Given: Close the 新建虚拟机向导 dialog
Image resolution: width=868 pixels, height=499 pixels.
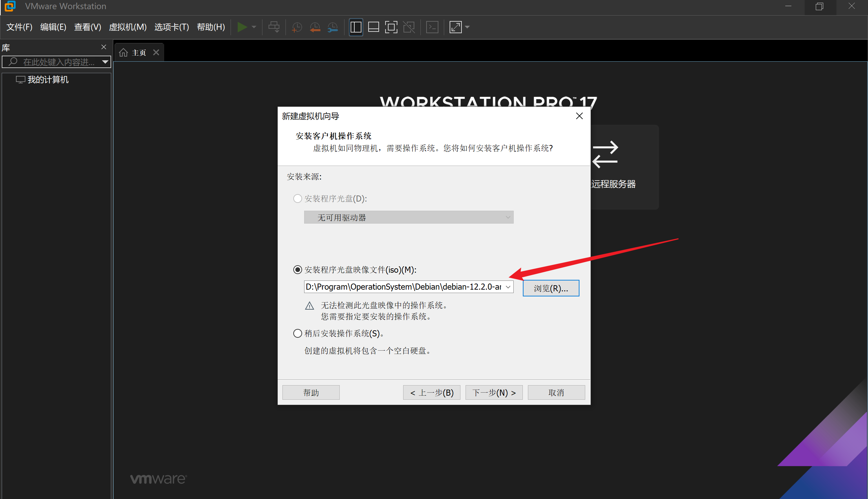Looking at the screenshot, I should pyautogui.click(x=579, y=116).
